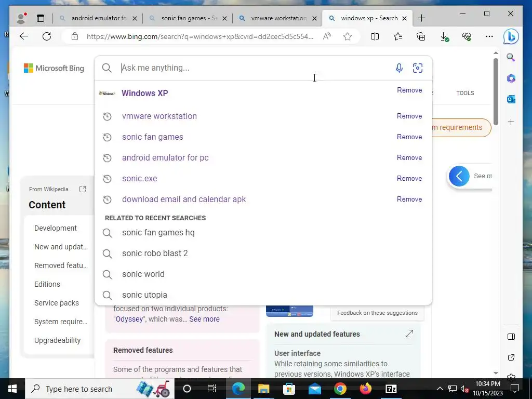Jump to Development in Content list
Viewport: 532px width, 399px height.
point(56,228)
